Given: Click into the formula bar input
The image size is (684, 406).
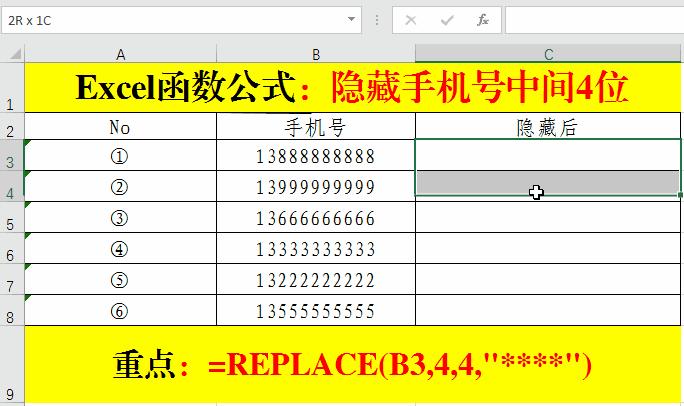Looking at the screenshot, I should point(595,20).
